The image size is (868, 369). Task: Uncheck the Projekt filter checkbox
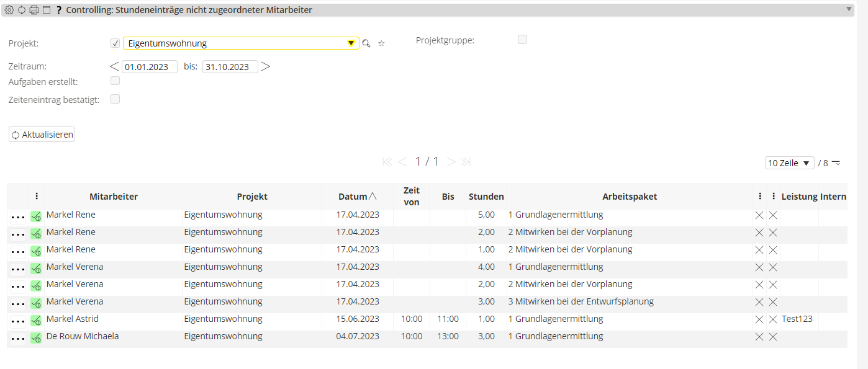115,43
